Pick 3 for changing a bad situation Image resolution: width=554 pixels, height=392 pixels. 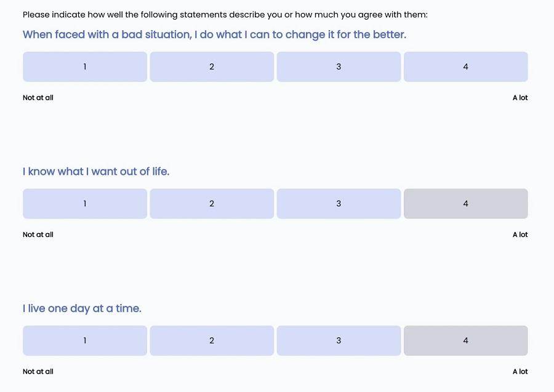pos(339,67)
